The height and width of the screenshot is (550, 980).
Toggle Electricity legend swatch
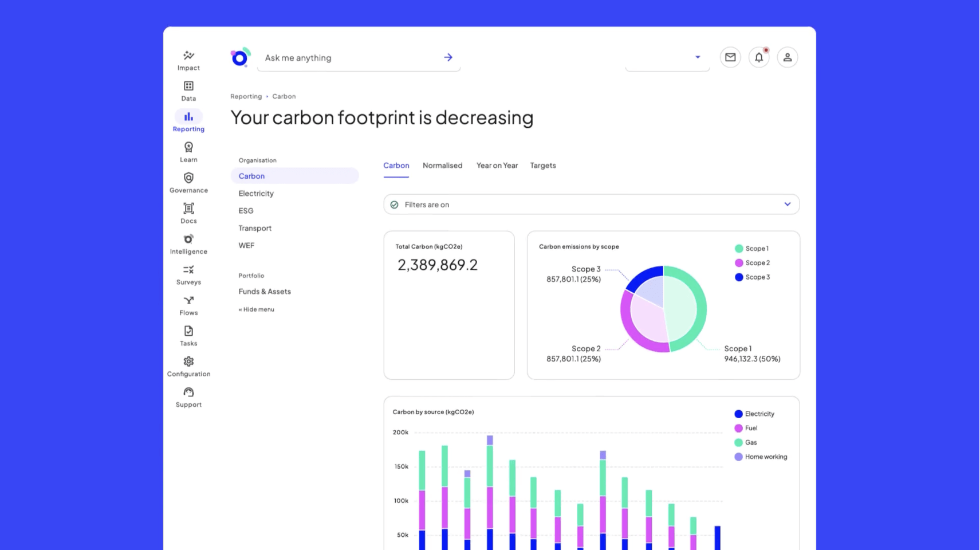[738, 414]
